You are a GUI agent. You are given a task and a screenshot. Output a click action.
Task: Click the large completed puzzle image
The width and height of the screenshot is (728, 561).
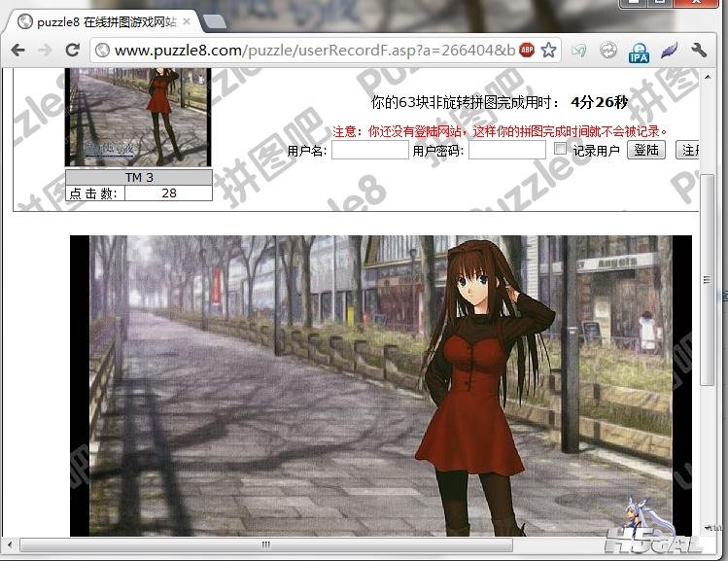381,385
